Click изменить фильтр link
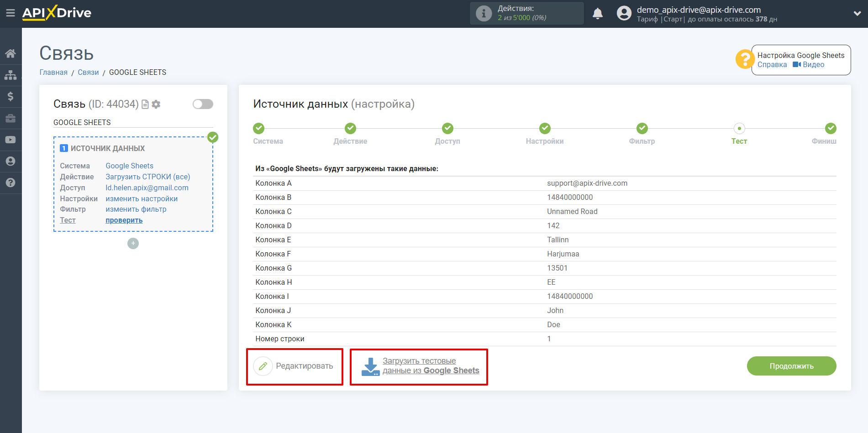The width and height of the screenshot is (868, 433). tap(136, 209)
